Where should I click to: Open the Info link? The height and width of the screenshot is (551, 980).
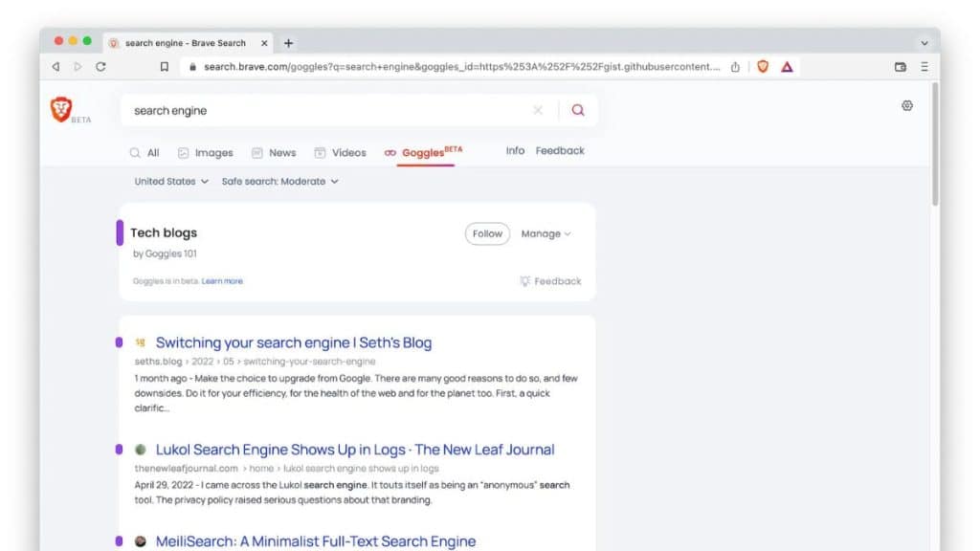(x=515, y=150)
